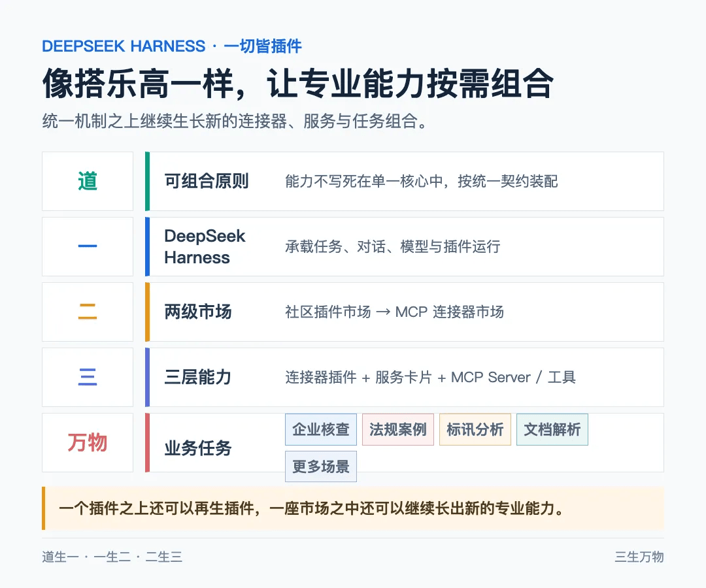Click the callout sentence starting with 一个插件之上

coord(311,508)
